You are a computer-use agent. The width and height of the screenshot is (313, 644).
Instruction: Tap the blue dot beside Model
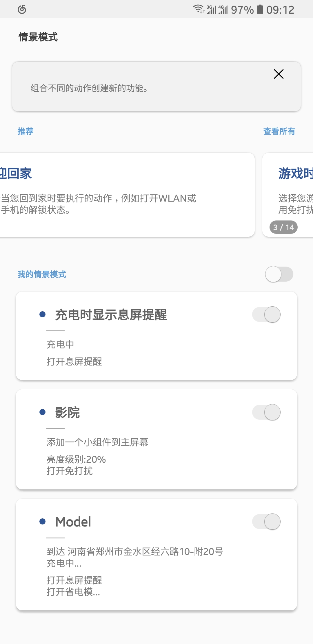tap(43, 522)
